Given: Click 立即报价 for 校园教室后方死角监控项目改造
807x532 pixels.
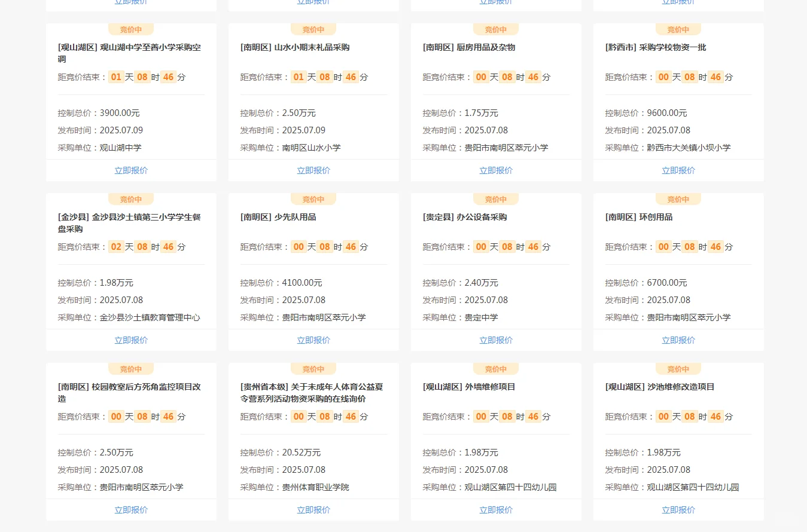Looking at the screenshot, I should point(131,510).
